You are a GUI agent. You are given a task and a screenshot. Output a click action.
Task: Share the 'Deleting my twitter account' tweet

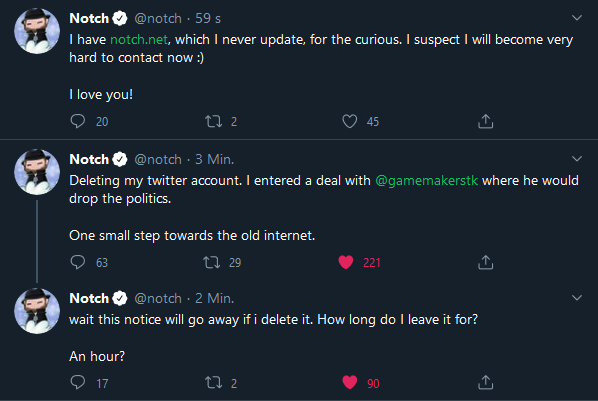485,262
